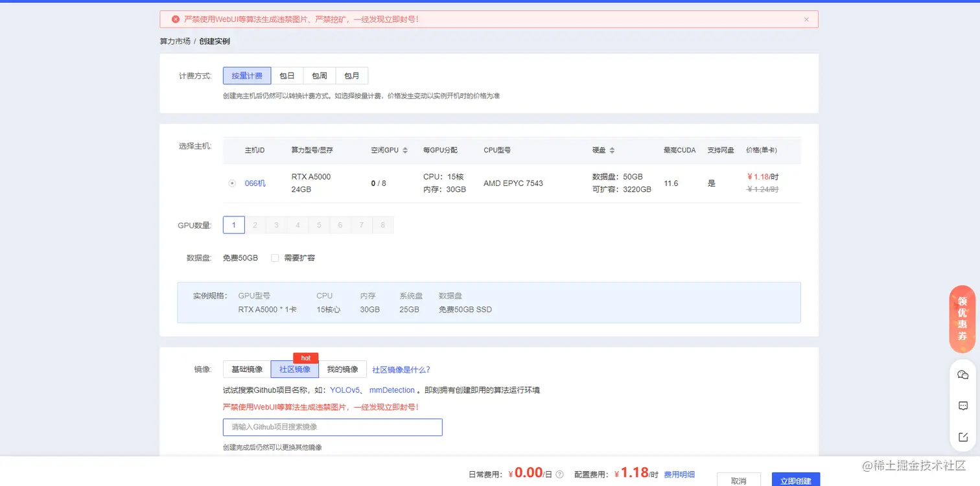The width and height of the screenshot is (980, 486).
Task: Open 费用明细 cost details link
Action: tap(679, 474)
